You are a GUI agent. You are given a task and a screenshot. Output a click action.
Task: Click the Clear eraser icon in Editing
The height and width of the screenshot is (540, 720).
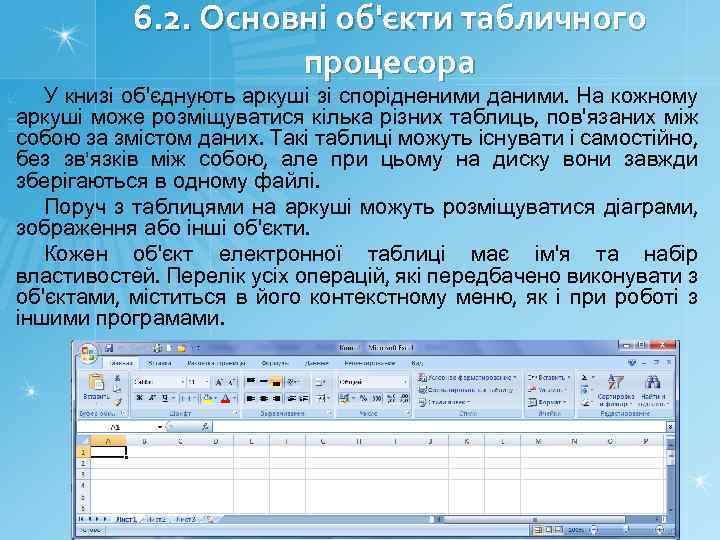click(584, 403)
